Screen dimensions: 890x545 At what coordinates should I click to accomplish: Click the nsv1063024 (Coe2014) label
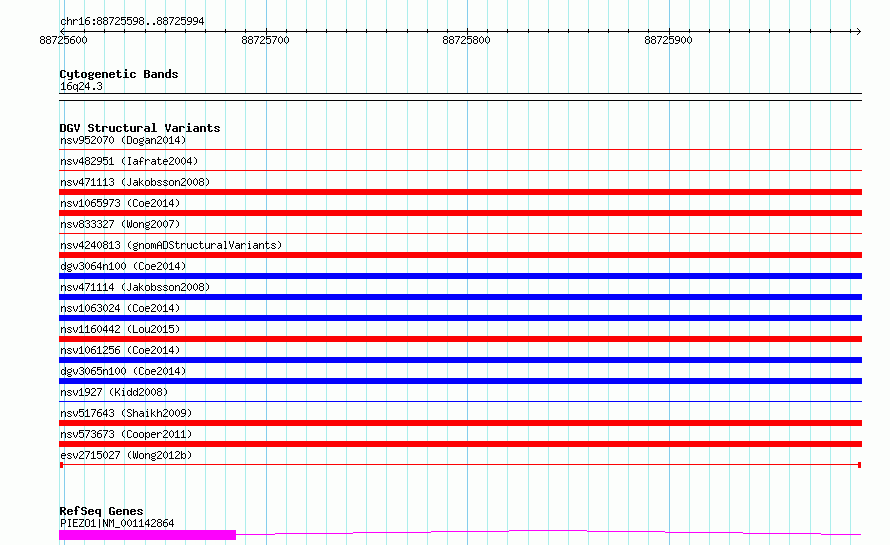click(120, 308)
